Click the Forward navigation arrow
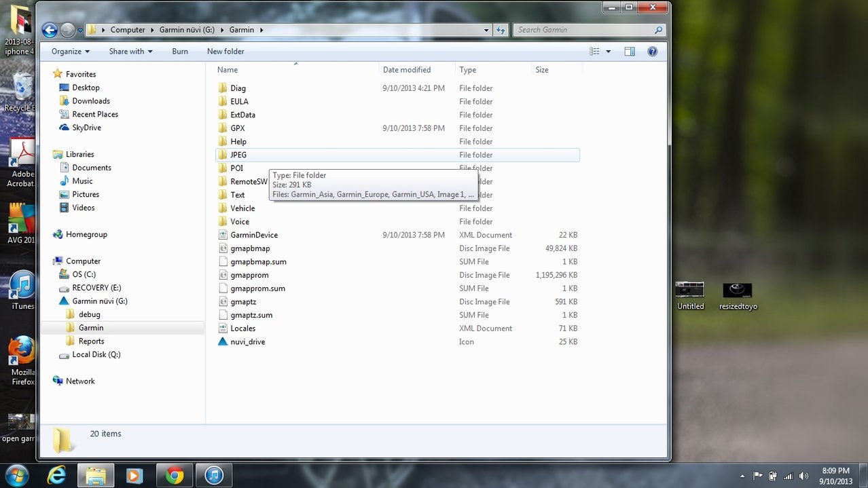Screen dimensions: 868x488 pyautogui.click(x=67, y=30)
